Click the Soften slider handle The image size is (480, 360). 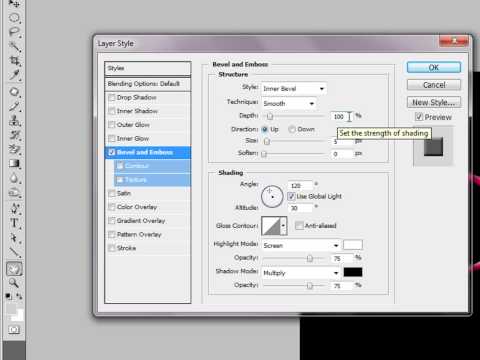(x=264, y=154)
